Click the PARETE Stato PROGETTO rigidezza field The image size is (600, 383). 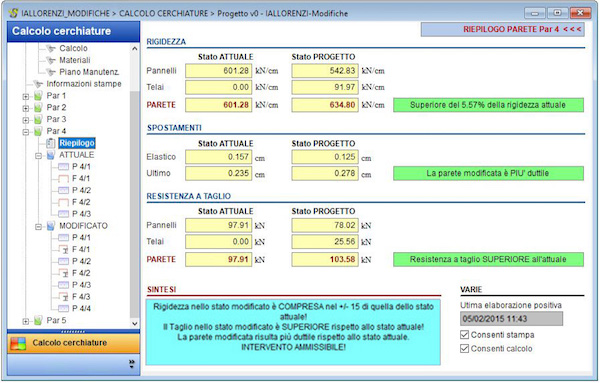point(325,105)
